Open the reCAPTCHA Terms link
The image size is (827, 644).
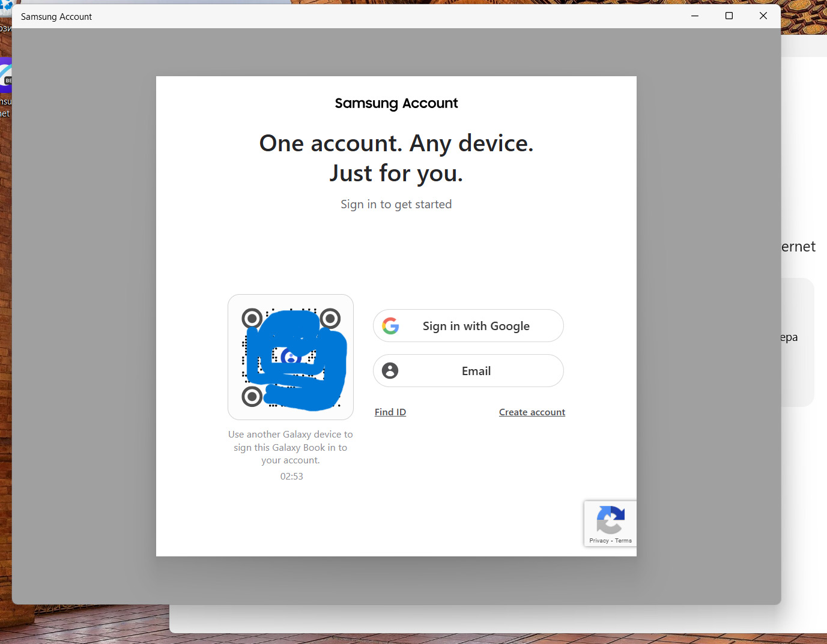623,541
